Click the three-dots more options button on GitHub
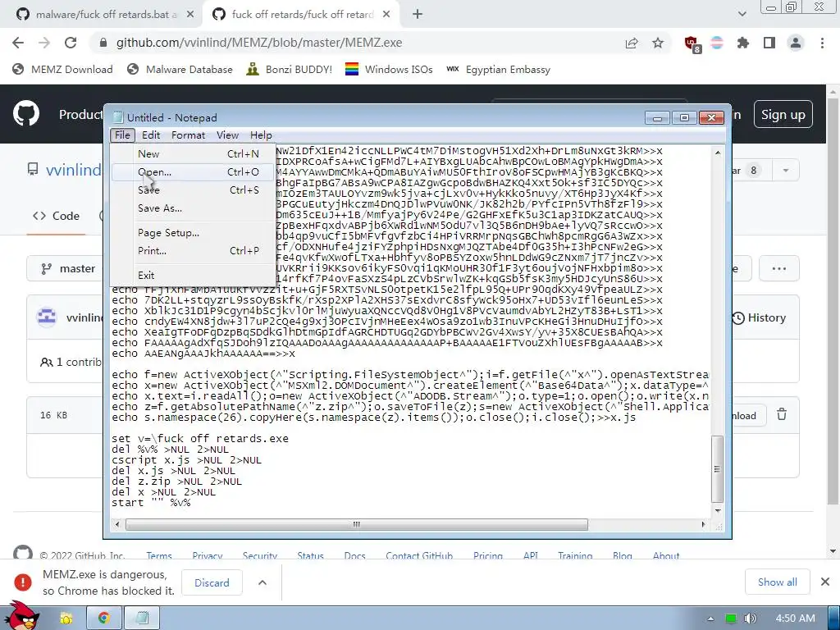The image size is (840, 630). (779, 268)
